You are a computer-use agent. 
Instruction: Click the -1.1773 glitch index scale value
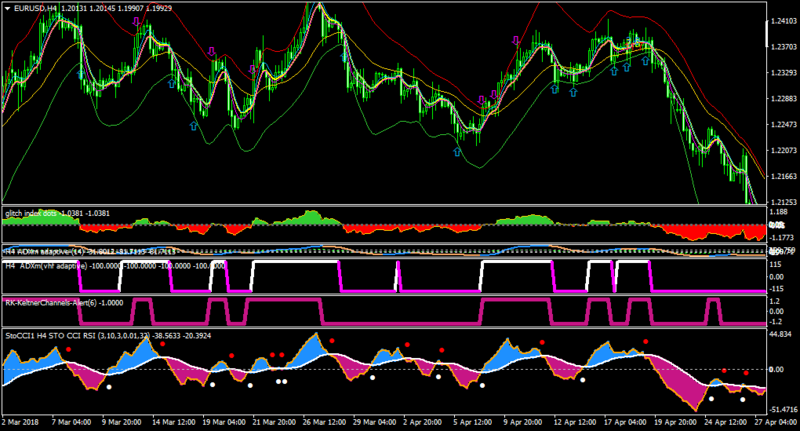point(783,238)
